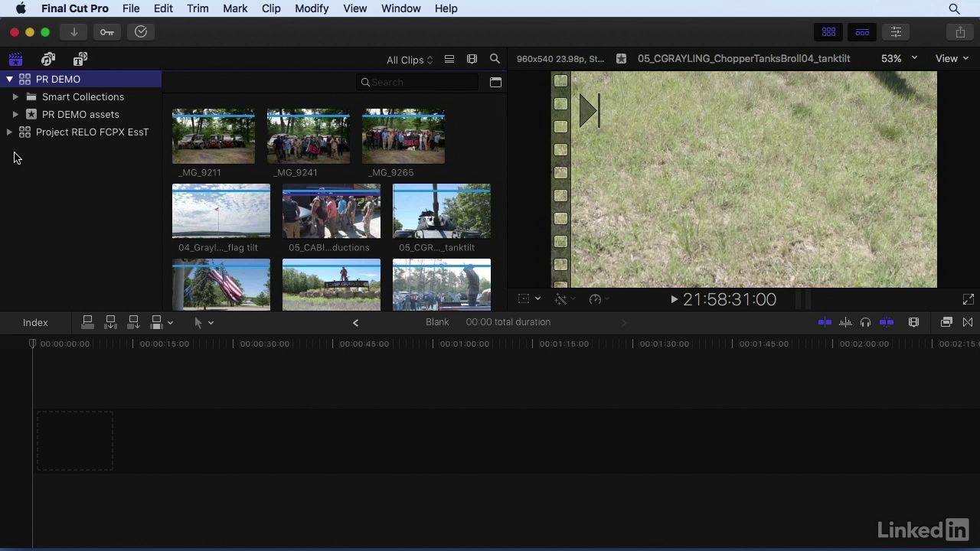This screenshot has width=980, height=551.
Task: Show the Libraries sidebar clapper icon
Action: point(15,59)
